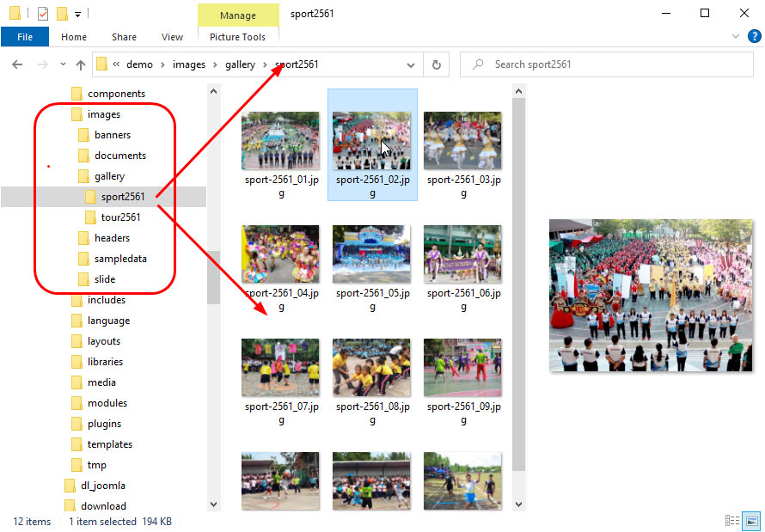Expand the address bar history dropdown
This screenshot has height=532, width=765.
pos(412,64)
